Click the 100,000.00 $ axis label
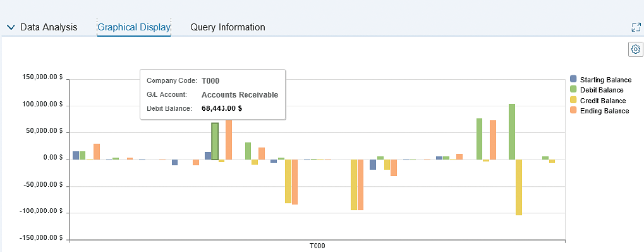Image resolution: width=644 pixels, height=252 pixels. pos(42,105)
